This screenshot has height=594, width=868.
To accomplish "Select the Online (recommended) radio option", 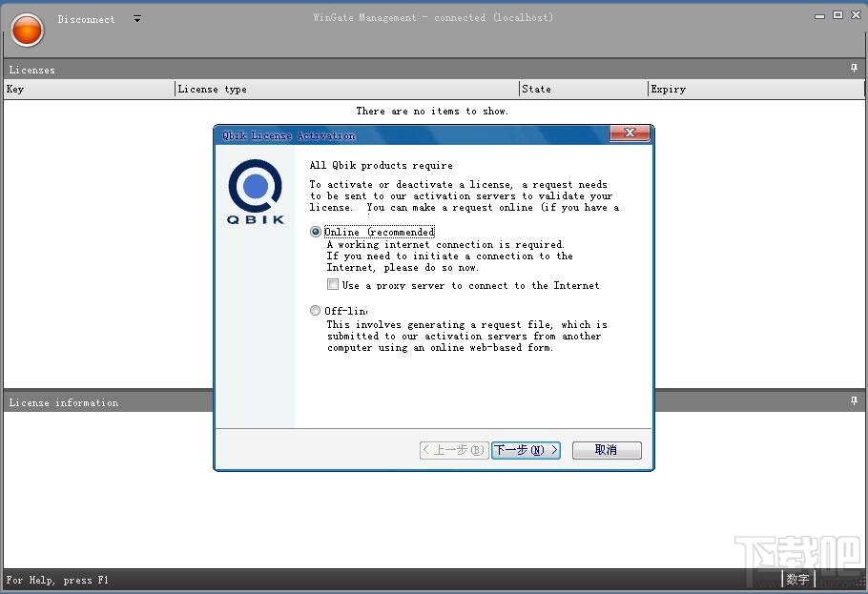I will point(316,232).
